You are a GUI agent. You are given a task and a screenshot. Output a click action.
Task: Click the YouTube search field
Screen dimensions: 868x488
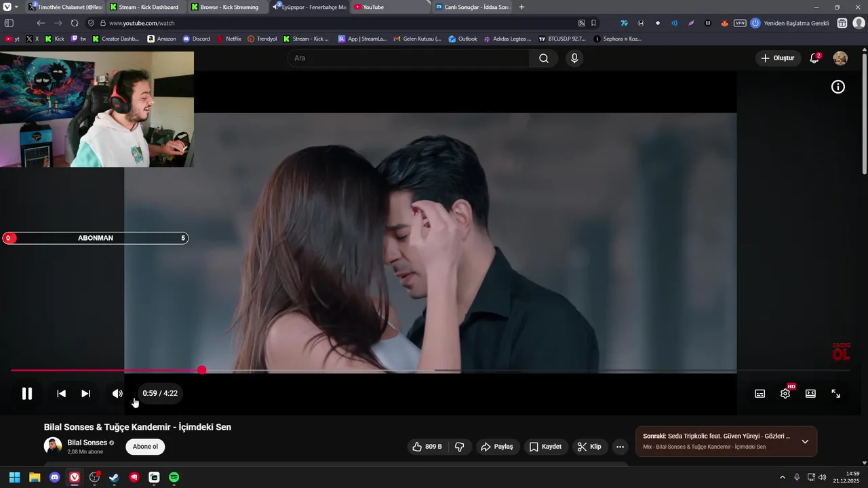click(408, 58)
